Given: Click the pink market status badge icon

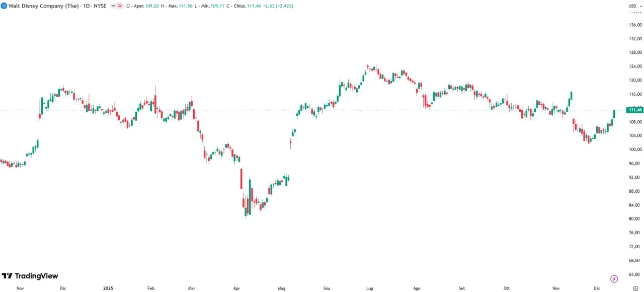Looking at the screenshot, I should (x=120, y=6).
